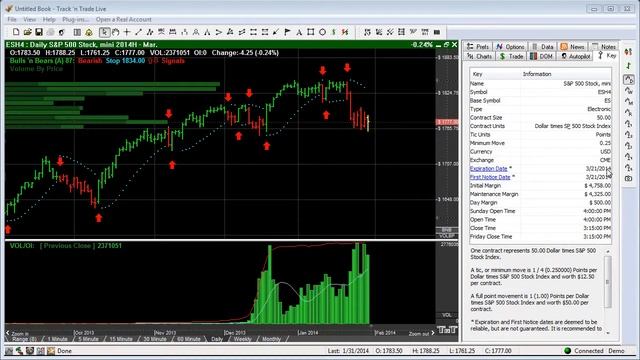
Task: Select the daily chart icon in right sidebar
Action: tap(629, 79)
